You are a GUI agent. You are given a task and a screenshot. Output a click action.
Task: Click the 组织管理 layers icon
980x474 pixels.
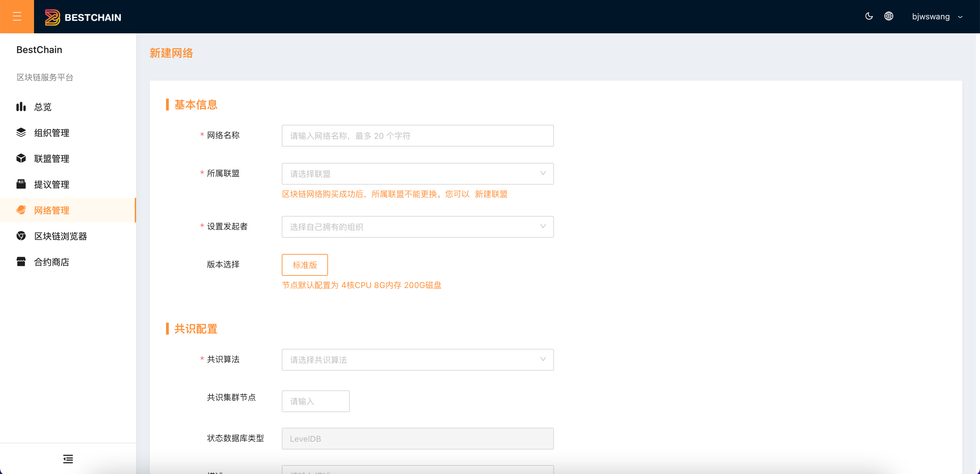[x=21, y=132]
